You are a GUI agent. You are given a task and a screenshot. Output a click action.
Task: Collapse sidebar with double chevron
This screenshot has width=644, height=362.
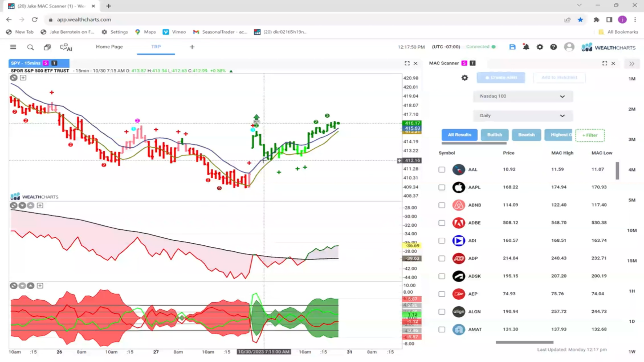pyautogui.click(x=632, y=64)
